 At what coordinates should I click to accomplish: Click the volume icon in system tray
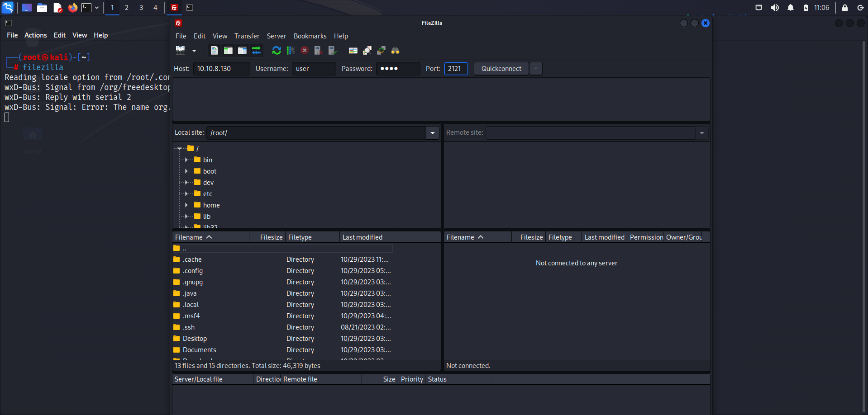pyautogui.click(x=775, y=8)
